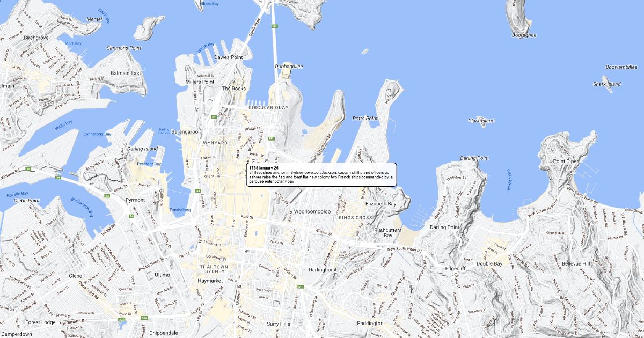
Task: Click the Tumbalong label
Action: [x=180, y=210]
